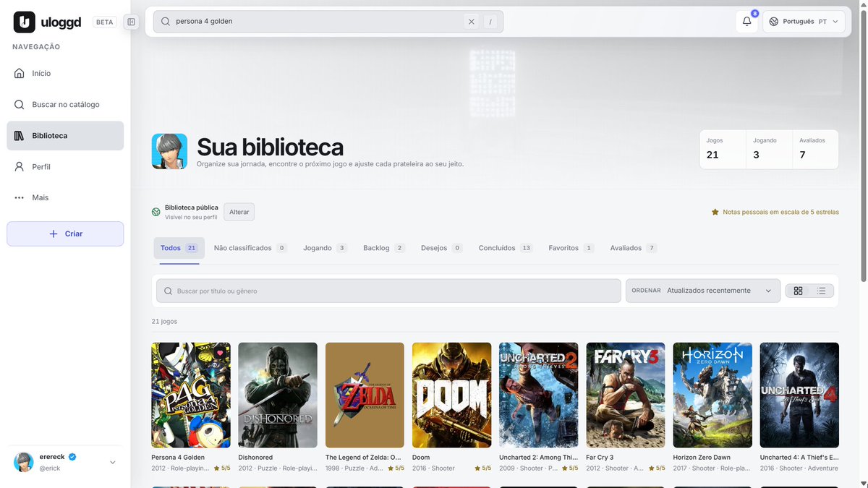Switch to the Concluídos tab
This screenshot has width=868, height=488.
point(506,248)
